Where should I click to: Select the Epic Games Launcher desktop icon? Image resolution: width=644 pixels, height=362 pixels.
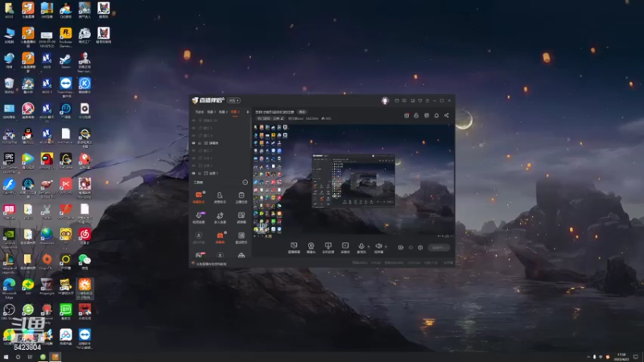[x=9, y=161]
